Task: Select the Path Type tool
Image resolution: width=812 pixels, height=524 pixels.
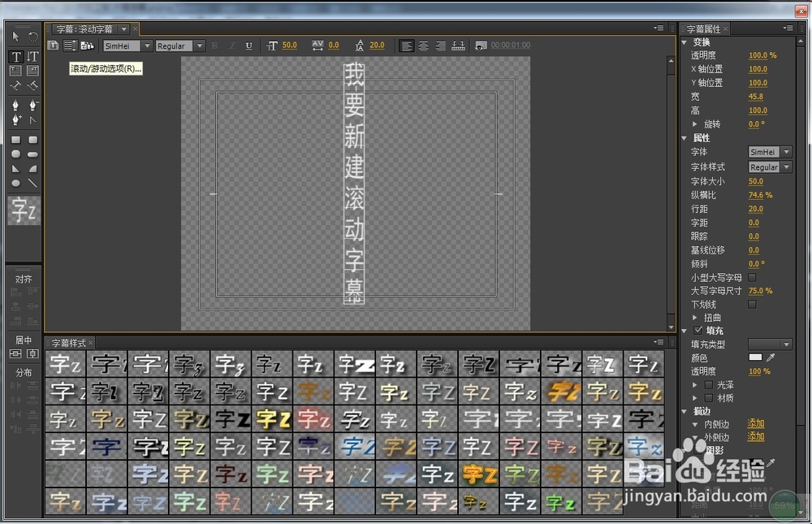Action: tap(15, 85)
